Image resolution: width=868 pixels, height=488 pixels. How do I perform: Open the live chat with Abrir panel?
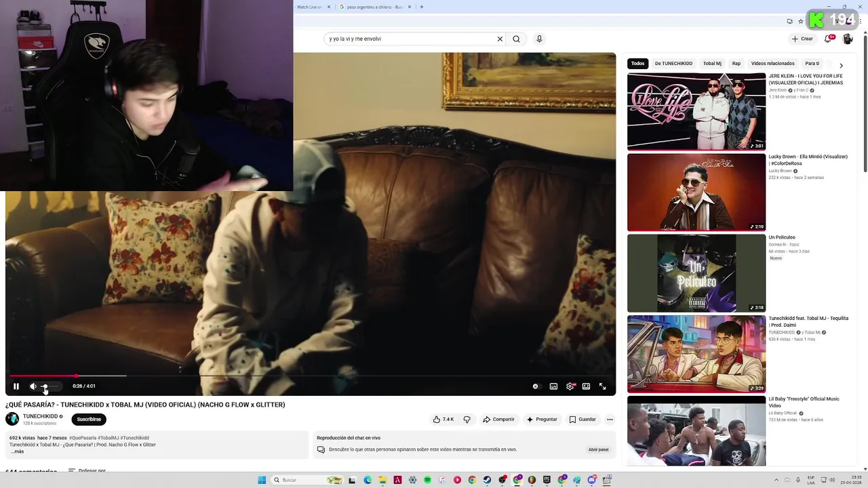[x=598, y=449]
